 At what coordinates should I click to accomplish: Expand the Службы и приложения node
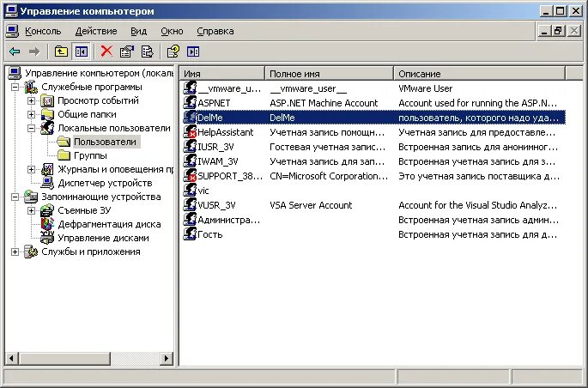click(15, 252)
